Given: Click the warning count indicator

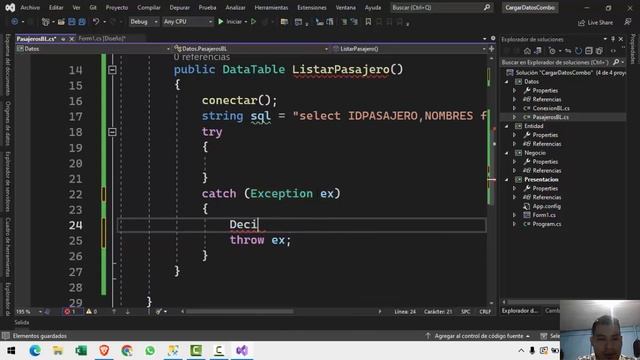Looking at the screenshot, I should [x=91, y=311].
